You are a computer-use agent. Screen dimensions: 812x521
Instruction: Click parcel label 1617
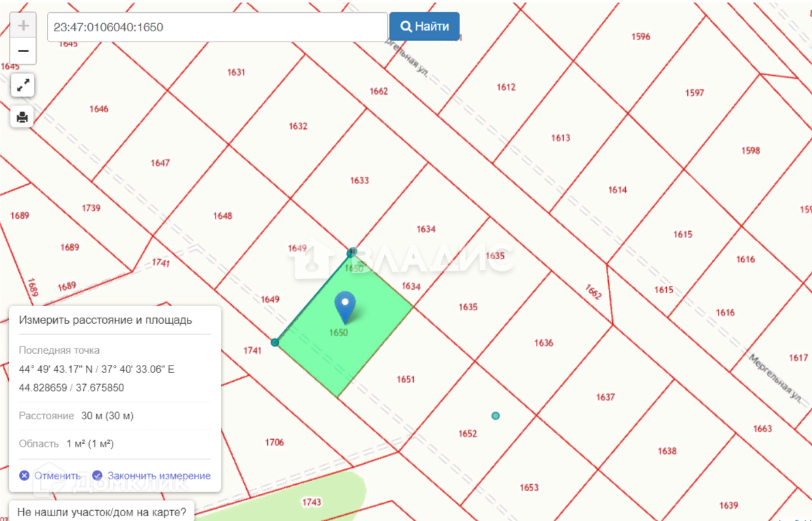(x=798, y=358)
